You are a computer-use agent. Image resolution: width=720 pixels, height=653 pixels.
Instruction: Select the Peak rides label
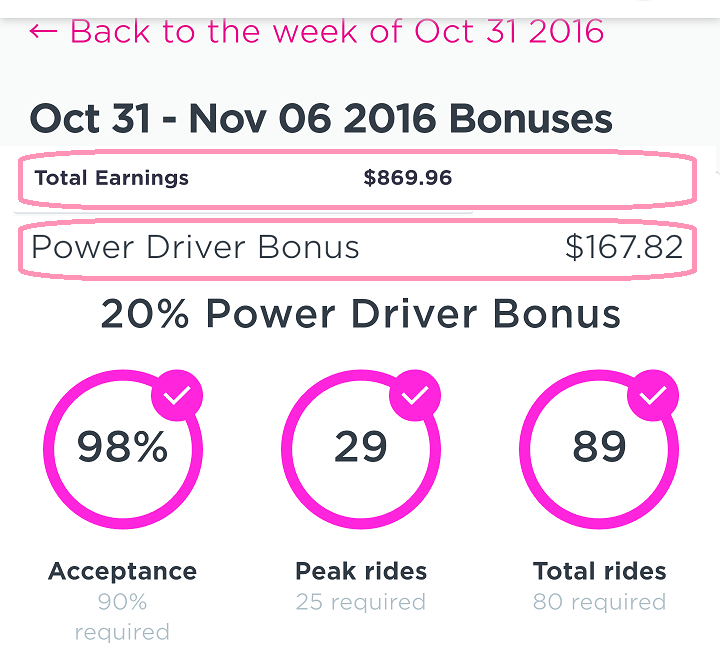click(361, 572)
